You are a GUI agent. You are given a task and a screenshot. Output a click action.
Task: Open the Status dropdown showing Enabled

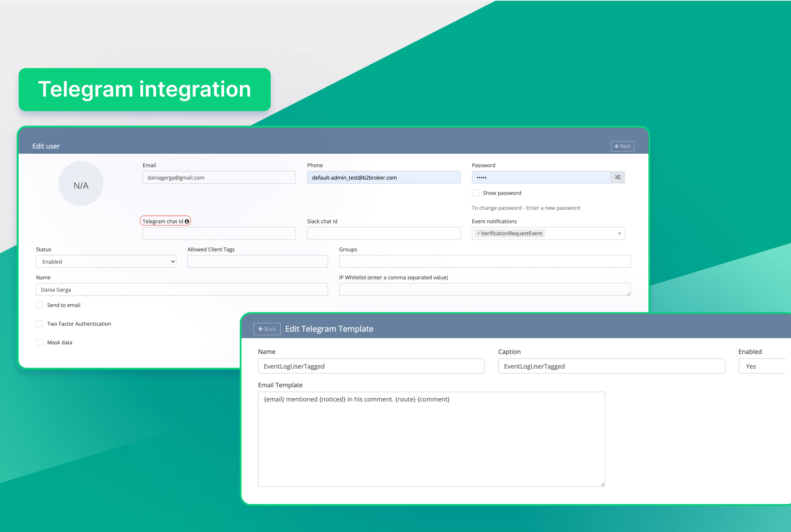coord(106,262)
